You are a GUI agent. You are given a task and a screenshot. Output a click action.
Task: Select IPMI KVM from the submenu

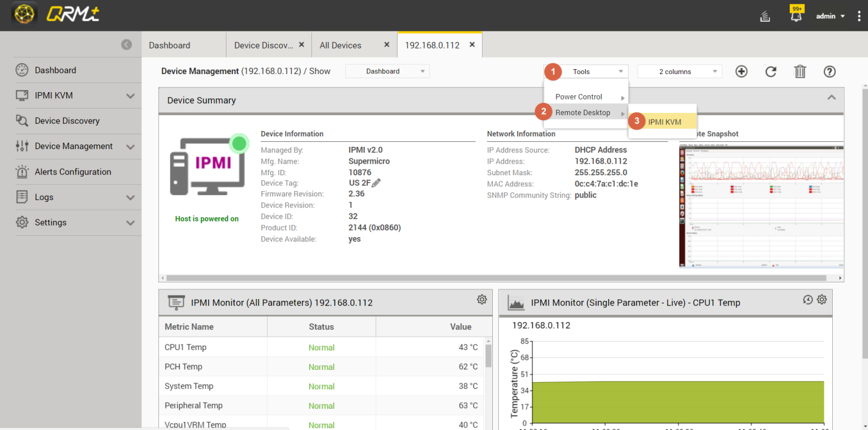664,122
